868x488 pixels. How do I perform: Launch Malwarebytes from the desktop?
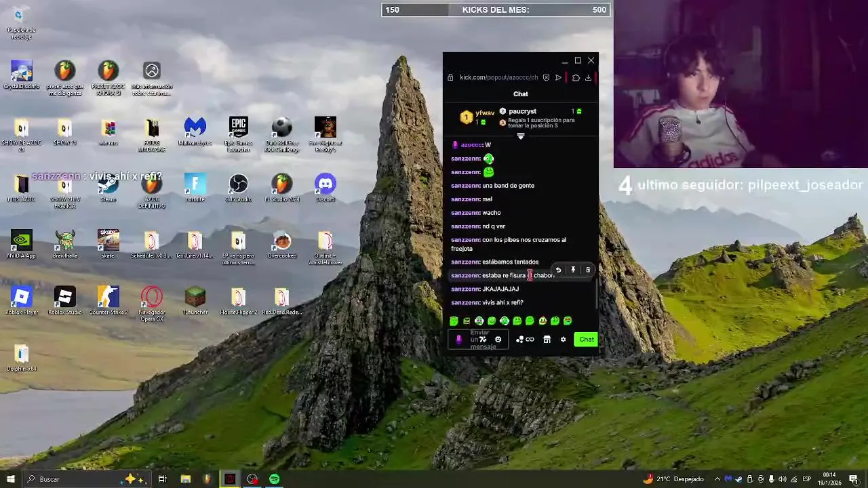[195, 131]
